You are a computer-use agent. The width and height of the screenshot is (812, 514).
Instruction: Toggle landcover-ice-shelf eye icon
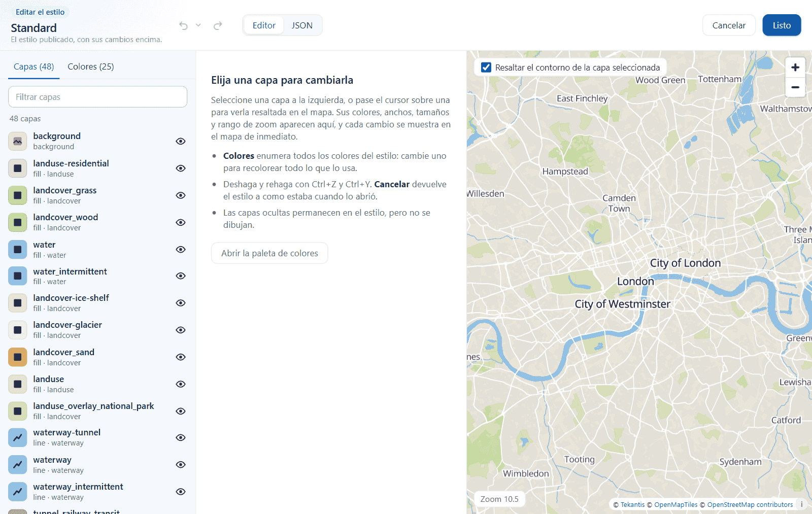(181, 303)
